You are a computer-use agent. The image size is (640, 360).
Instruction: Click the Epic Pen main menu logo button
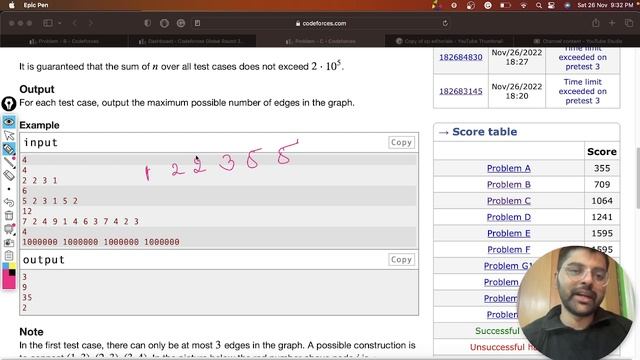point(9,104)
